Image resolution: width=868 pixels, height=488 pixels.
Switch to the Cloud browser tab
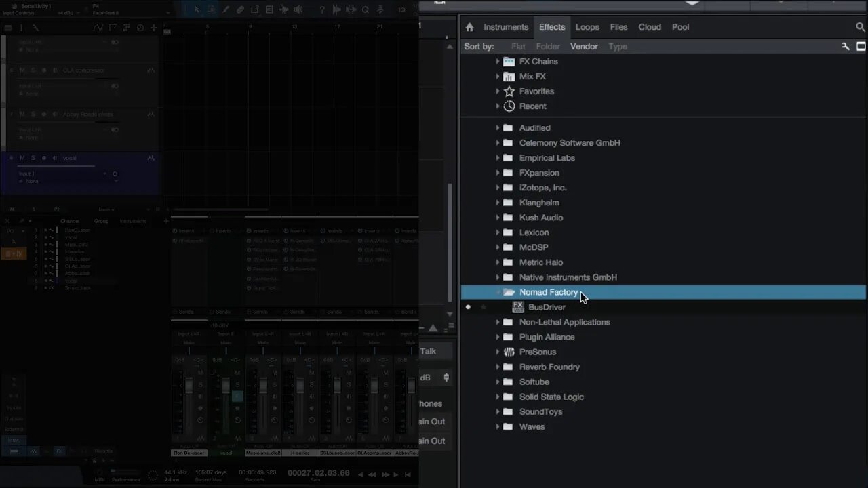click(650, 27)
